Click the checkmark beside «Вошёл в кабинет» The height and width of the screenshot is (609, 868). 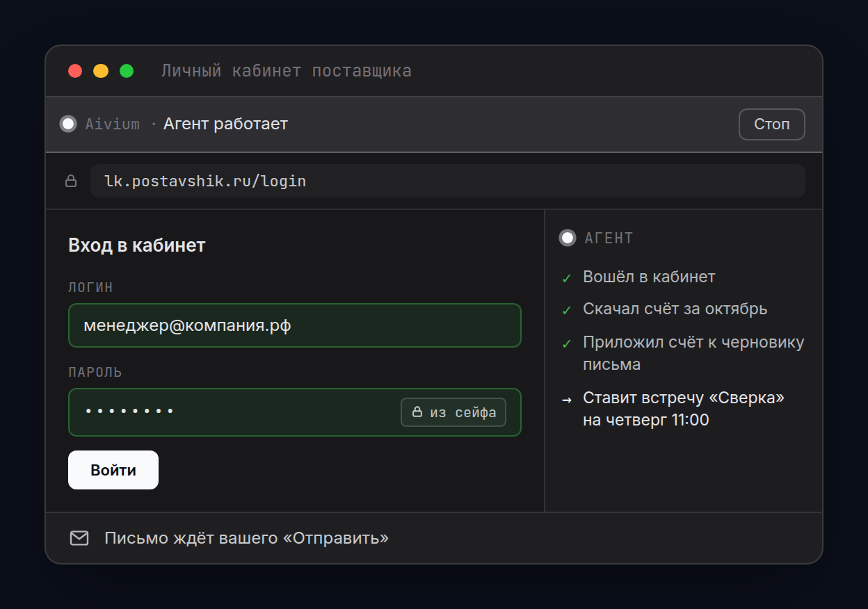566,278
